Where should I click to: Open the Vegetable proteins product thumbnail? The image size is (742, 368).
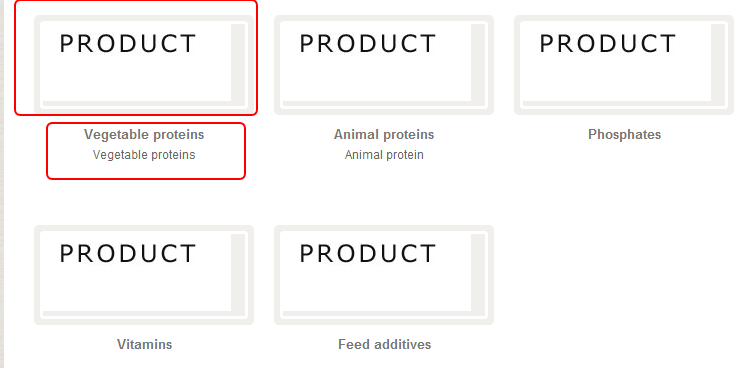(x=144, y=65)
